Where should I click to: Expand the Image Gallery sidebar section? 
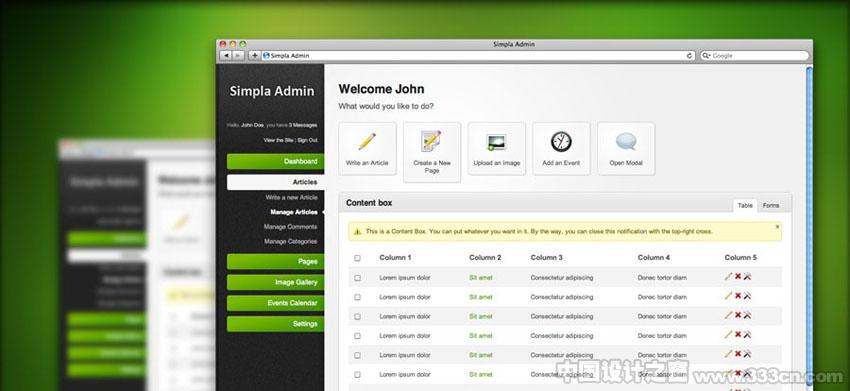point(275,283)
